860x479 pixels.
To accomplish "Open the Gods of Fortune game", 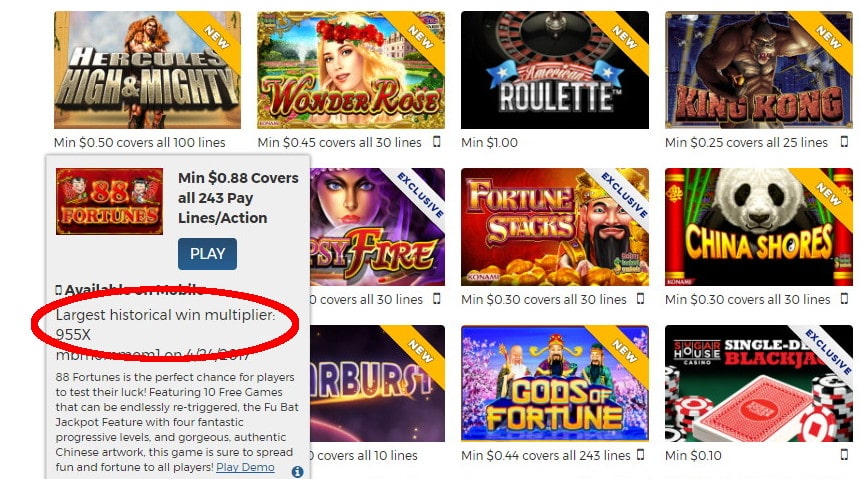I will [x=555, y=383].
